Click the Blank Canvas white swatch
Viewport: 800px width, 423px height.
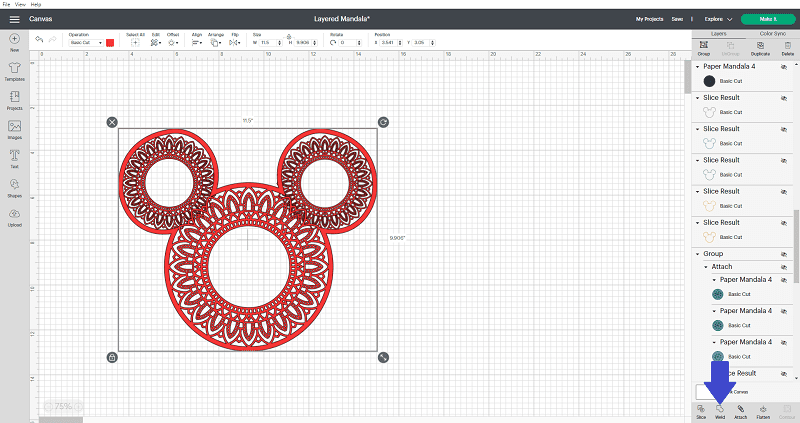[704, 392]
